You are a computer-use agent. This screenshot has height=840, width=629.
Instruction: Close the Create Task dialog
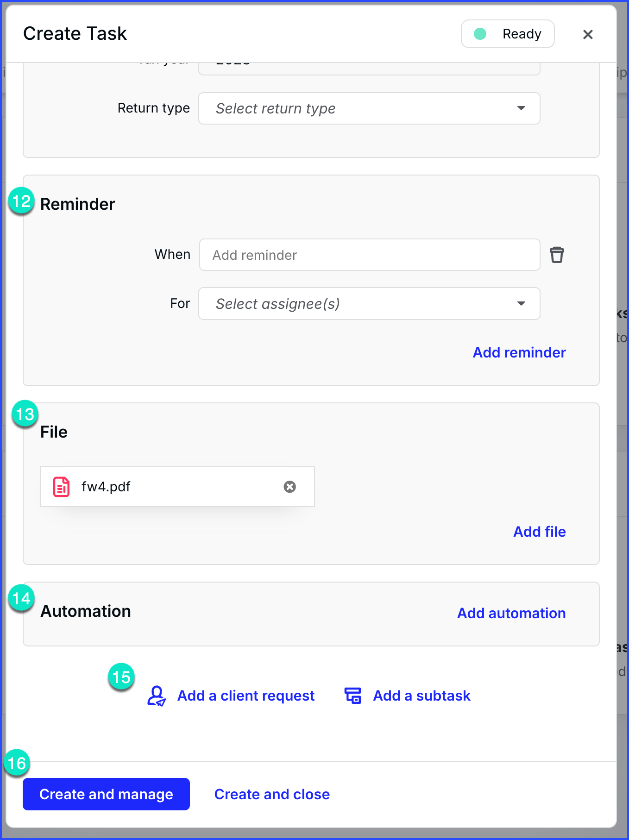click(588, 34)
